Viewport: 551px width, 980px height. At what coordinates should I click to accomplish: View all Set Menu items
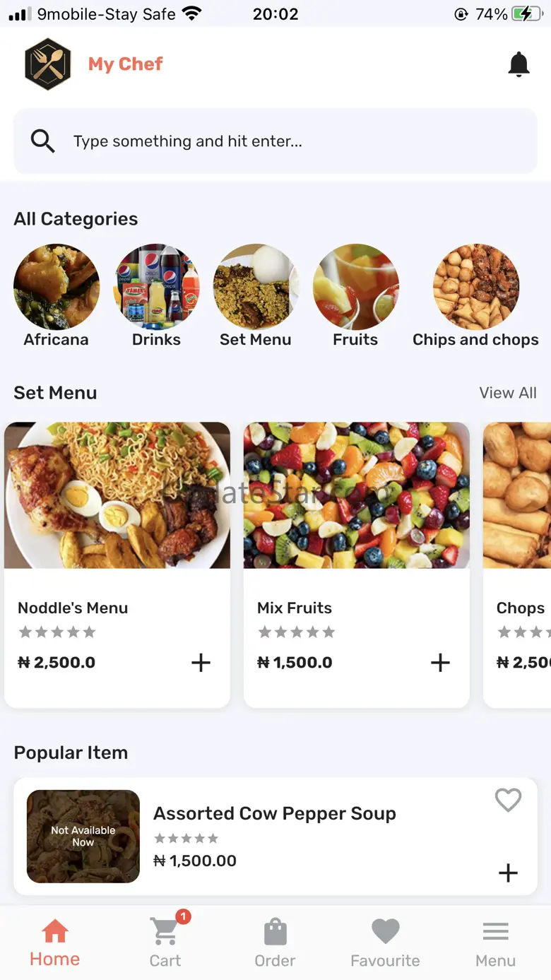tap(508, 393)
